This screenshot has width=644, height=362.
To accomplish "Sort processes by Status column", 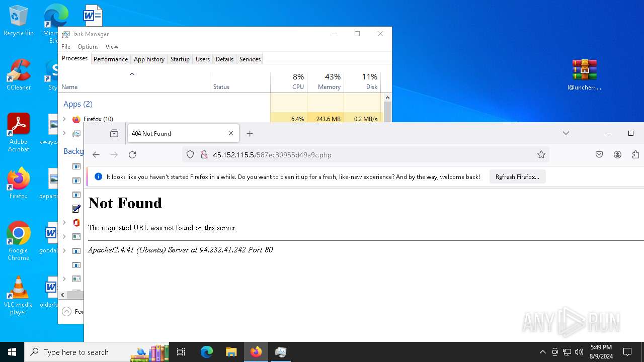I will pos(240,82).
